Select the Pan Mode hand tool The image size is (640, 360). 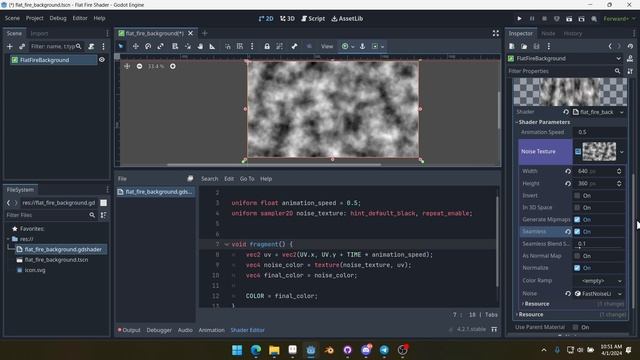pos(200,46)
